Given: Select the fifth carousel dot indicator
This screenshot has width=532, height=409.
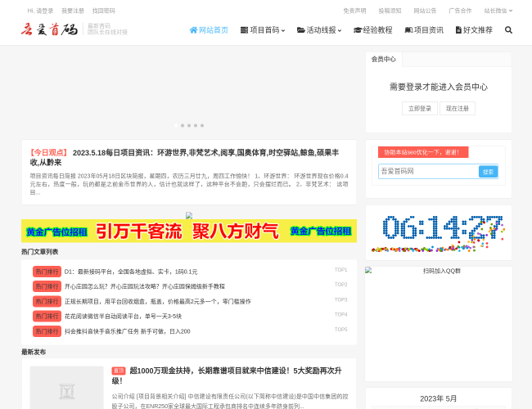Looking at the screenshot, I should (x=202, y=125).
